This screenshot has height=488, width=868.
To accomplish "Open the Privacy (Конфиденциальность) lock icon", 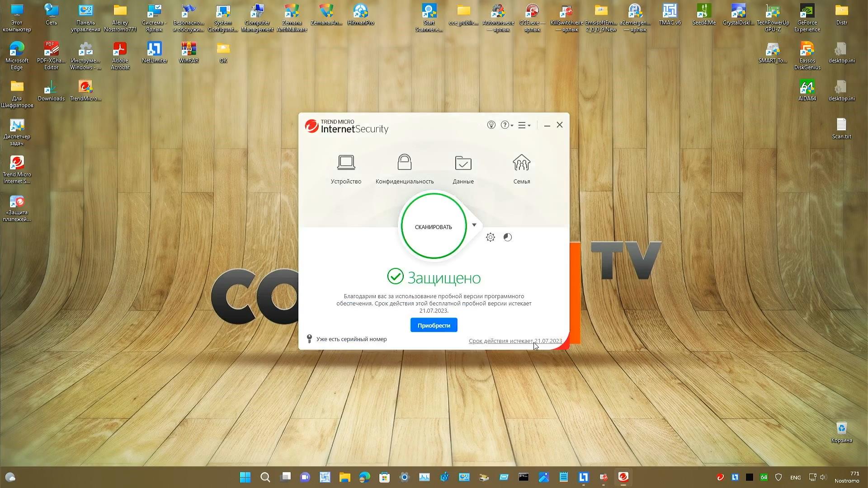I will [x=404, y=163].
